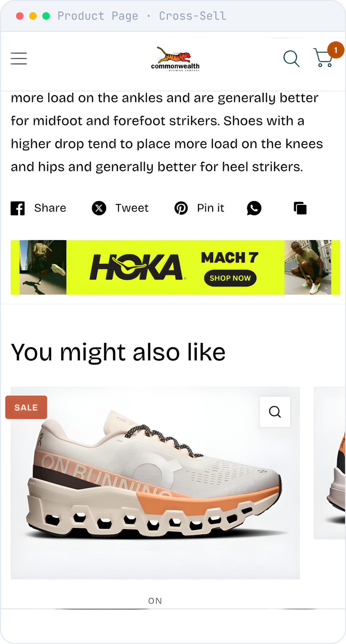Click the Facebook share icon
This screenshot has width=346, height=644.
tap(18, 208)
